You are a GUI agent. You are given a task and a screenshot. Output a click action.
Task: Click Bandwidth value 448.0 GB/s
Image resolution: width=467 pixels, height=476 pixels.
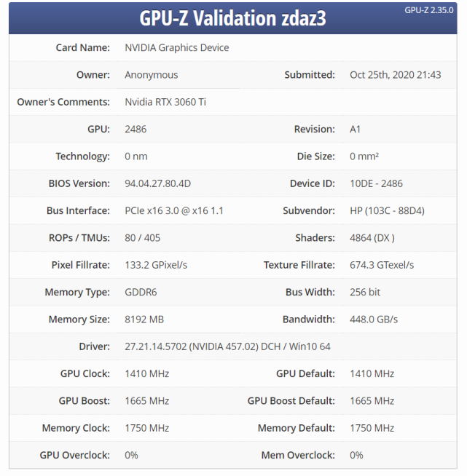(374, 320)
